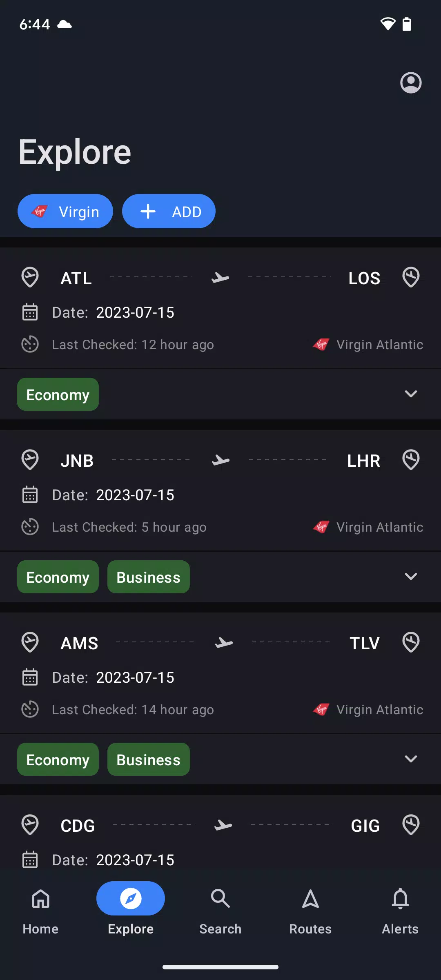Open the user profile icon

[411, 83]
